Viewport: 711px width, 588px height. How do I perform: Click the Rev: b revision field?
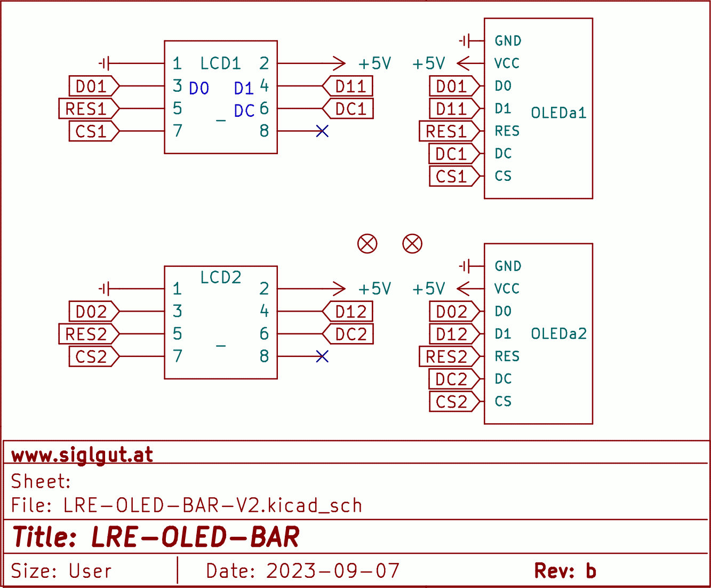coord(565,571)
